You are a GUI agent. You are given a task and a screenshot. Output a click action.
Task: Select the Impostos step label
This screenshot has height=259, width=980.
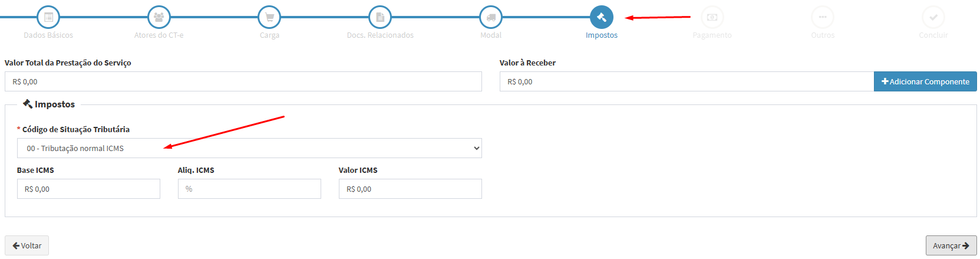click(x=602, y=35)
